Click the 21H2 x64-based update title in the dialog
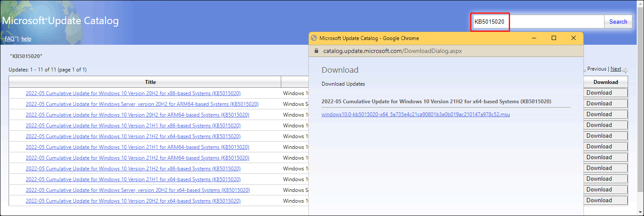Viewport: 644px width, 216px height. tap(437, 102)
